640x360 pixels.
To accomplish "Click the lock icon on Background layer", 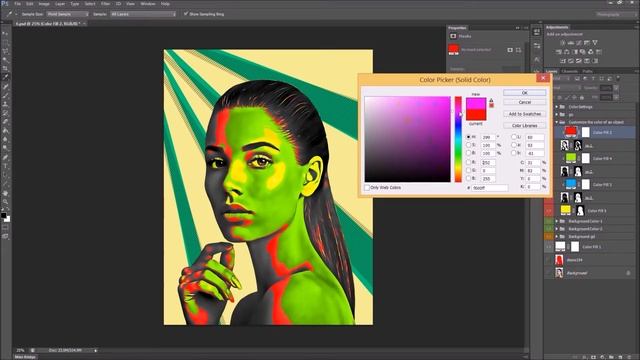I will point(628,273).
